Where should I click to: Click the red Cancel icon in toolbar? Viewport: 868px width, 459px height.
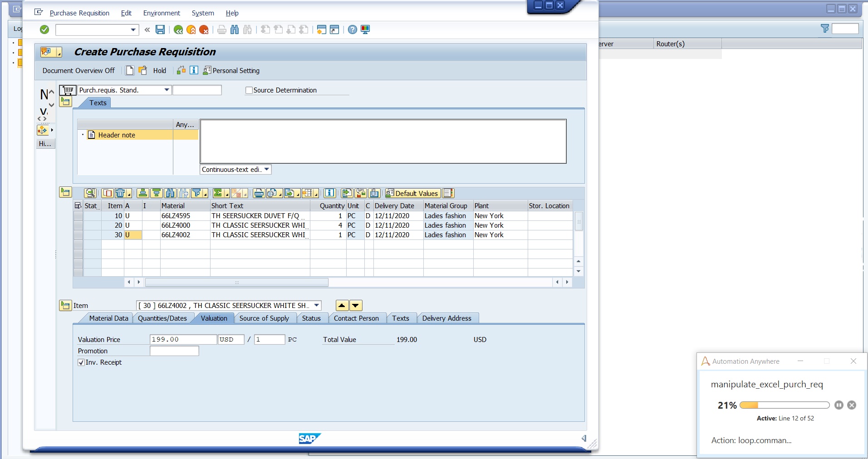(204, 30)
